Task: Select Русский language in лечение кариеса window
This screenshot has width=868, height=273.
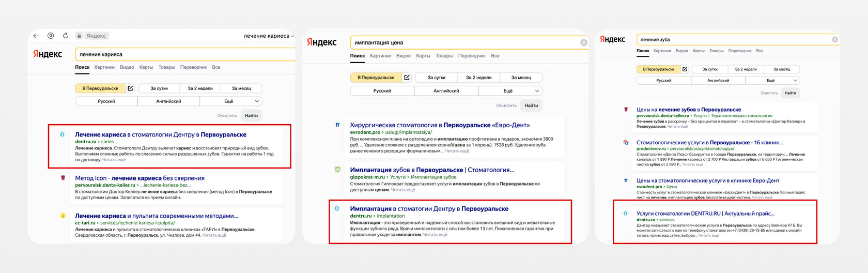Action: tap(106, 101)
